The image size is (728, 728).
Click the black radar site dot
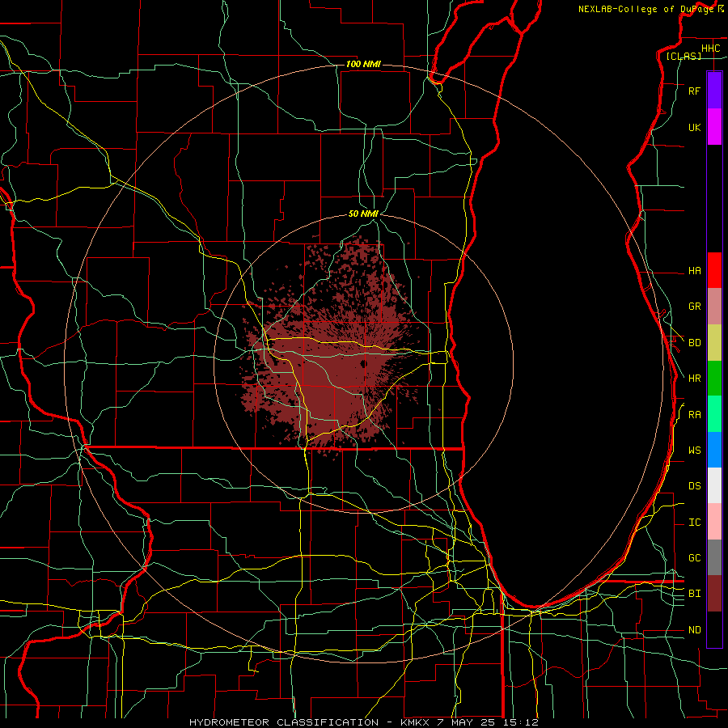coord(363,363)
